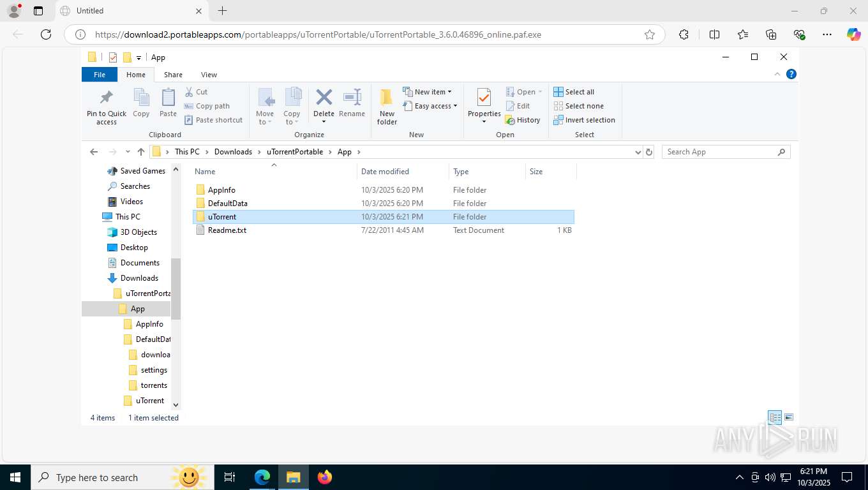Collapse the ribbon with chevron
This screenshot has width=868, height=490.
tap(777, 74)
